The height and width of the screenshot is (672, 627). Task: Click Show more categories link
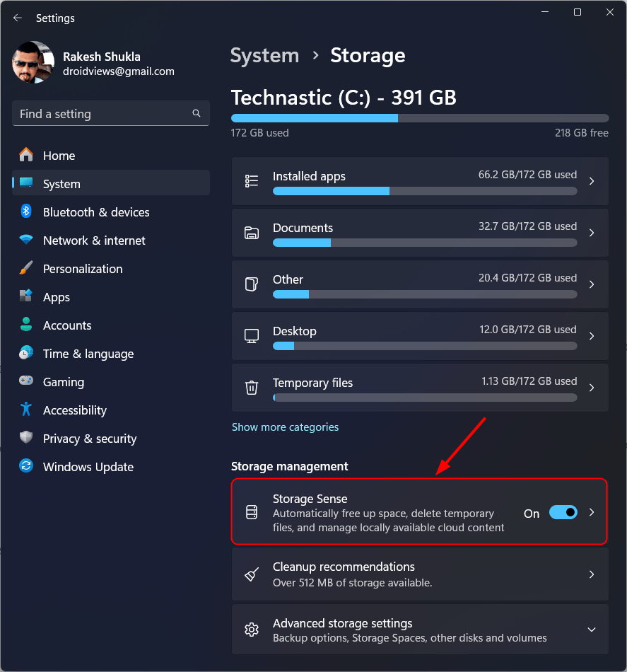pyautogui.click(x=285, y=427)
